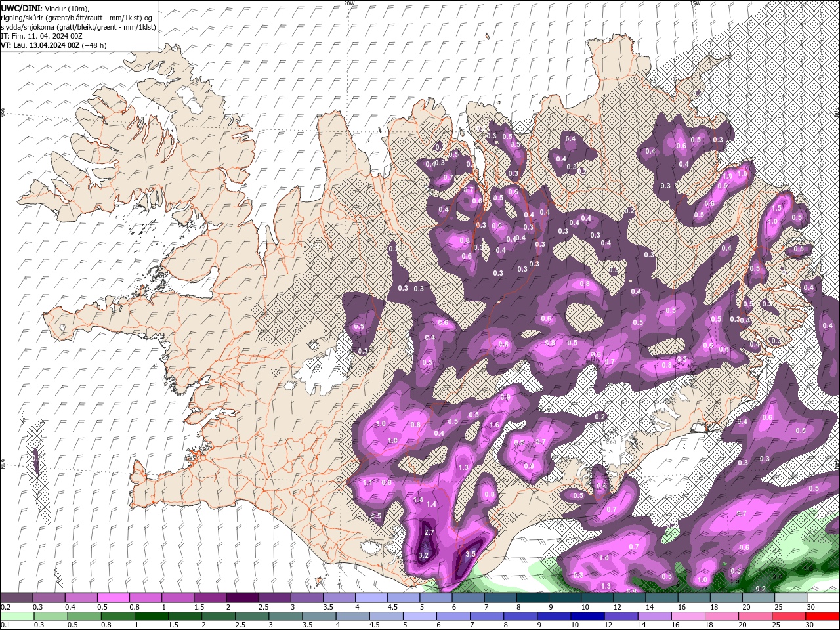Image resolution: width=840 pixels, height=630 pixels.
Task: Click the 'rigning/skúrir' legend description line
Action: click(x=77, y=18)
